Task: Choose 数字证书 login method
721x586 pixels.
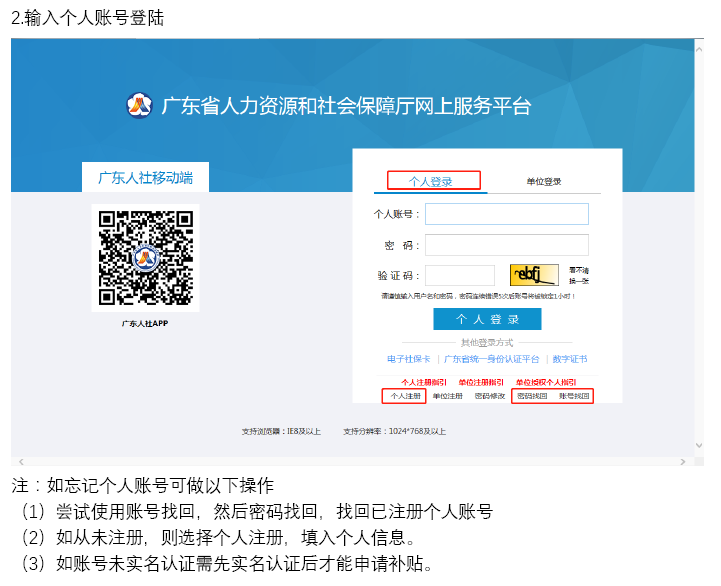Action: coord(570,359)
